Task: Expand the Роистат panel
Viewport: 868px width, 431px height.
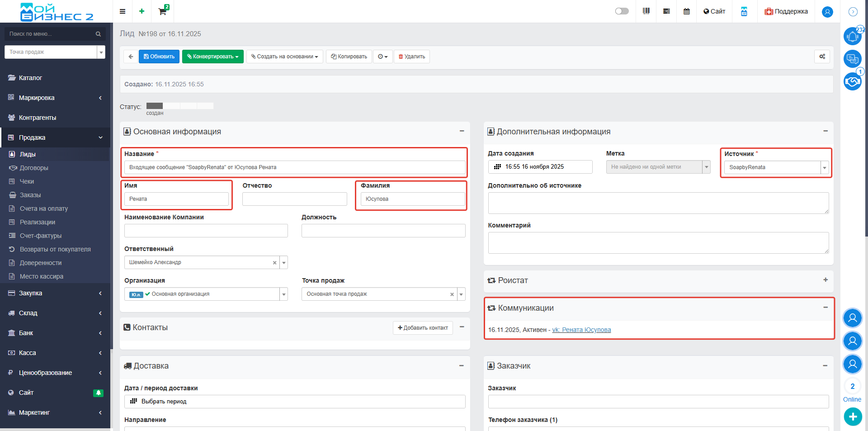Action: (825, 280)
